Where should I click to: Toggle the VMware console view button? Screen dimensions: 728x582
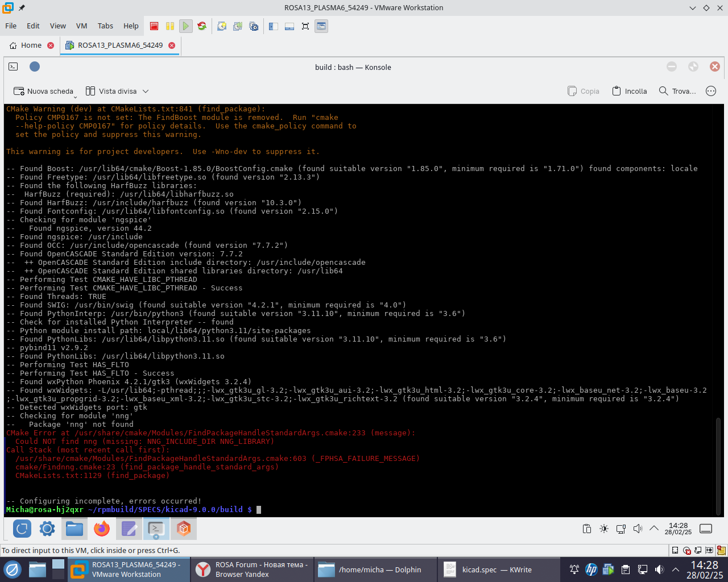click(x=321, y=26)
